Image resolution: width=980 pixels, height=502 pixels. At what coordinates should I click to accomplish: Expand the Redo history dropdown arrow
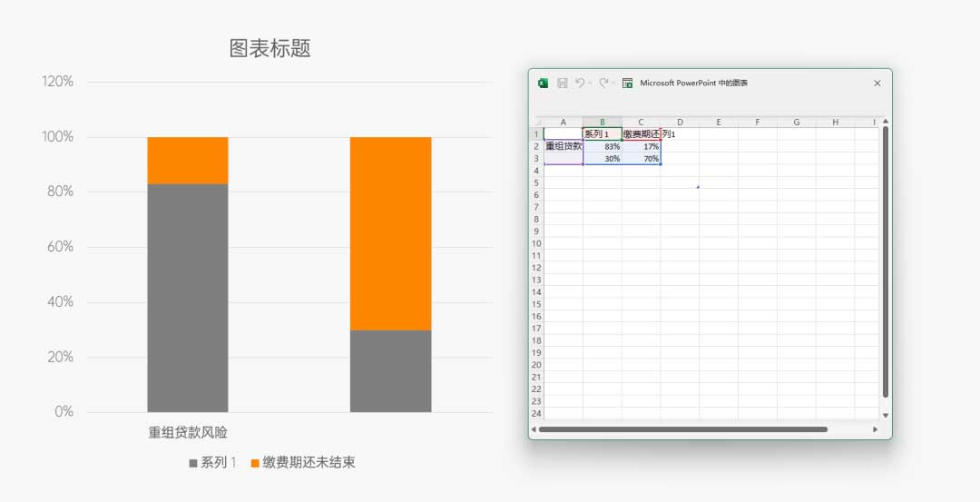pyautogui.click(x=613, y=84)
